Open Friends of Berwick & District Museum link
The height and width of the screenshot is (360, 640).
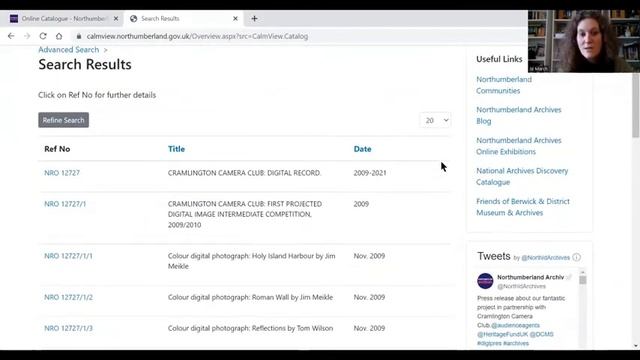[x=523, y=207]
